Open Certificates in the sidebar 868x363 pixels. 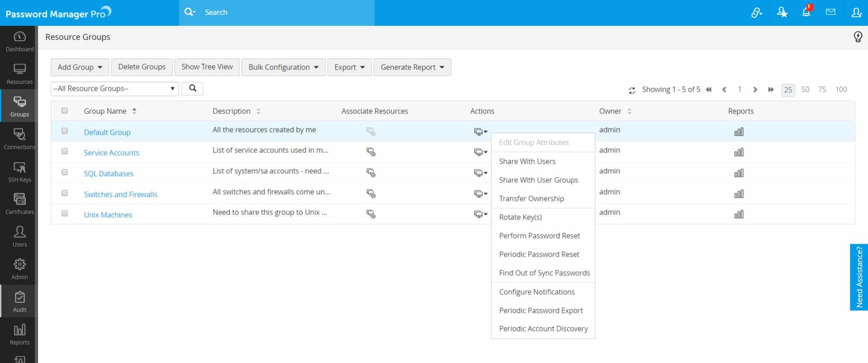point(19,204)
